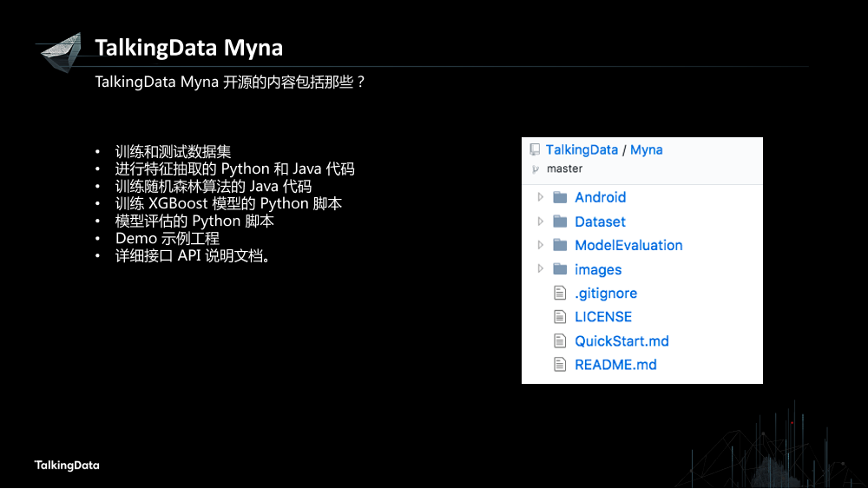
Task: Open the README.md file
Action: (615, 365)
